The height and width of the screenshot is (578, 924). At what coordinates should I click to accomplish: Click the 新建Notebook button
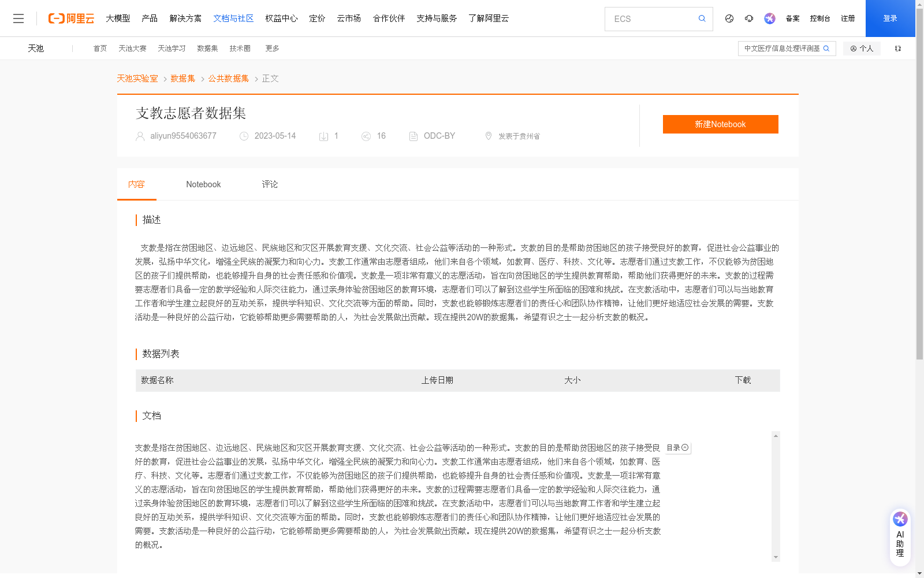coord(720,124)
